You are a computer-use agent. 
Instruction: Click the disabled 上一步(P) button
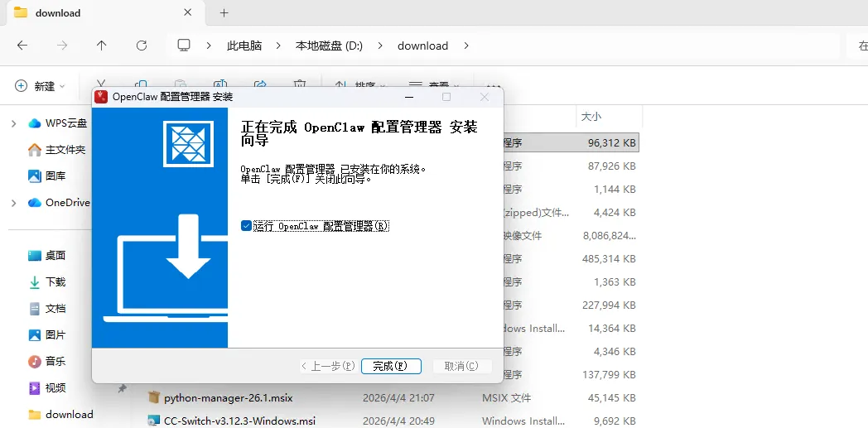[328, 366]
